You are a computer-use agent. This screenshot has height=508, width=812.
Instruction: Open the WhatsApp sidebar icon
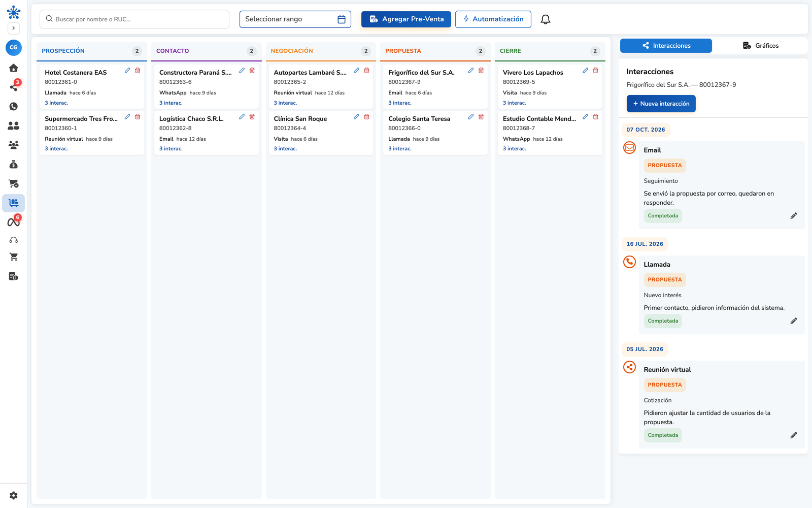14,106
